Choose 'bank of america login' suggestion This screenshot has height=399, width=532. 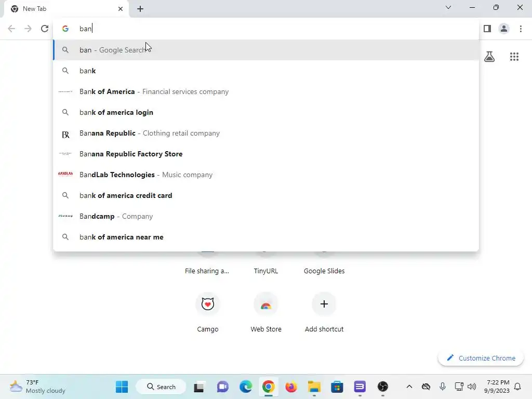coord(266,112)
